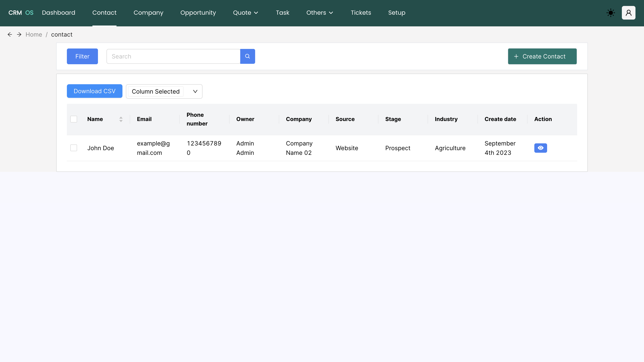This screenshot has height=362, width=644.
Task: Navigate to the Tickets section
Action: (361, 13)
